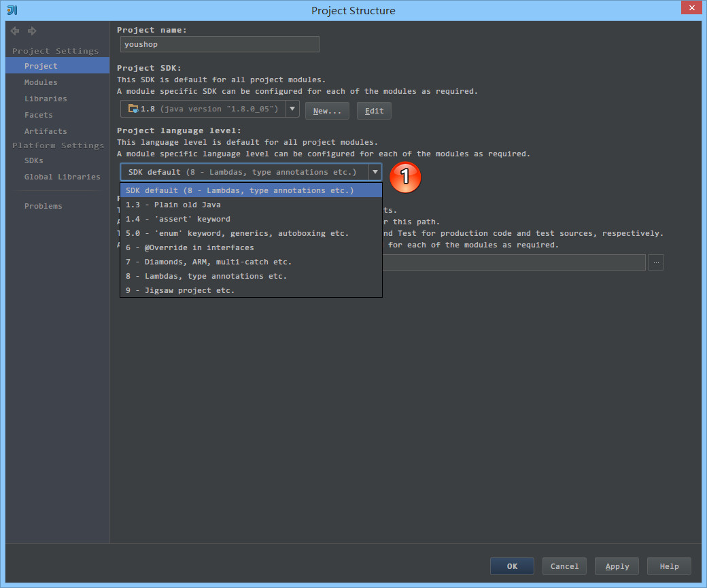The image size is (707, 588).
Task: Click the forward navigation arrow icon
Action: click(32, 31)
